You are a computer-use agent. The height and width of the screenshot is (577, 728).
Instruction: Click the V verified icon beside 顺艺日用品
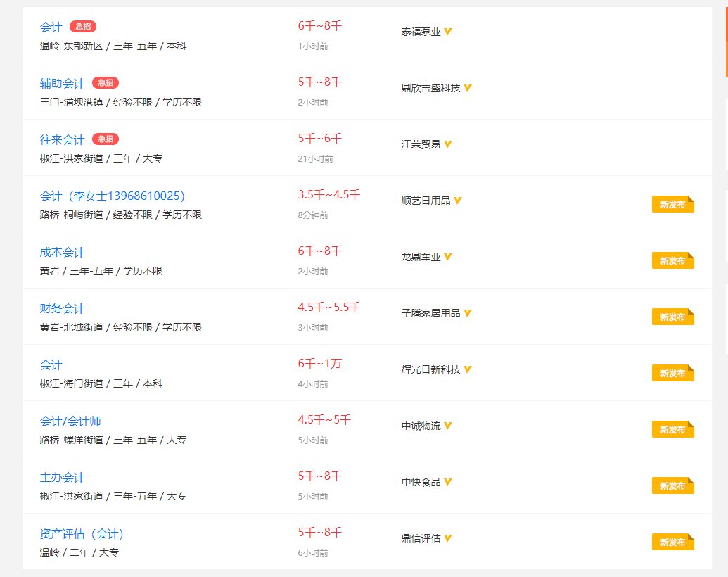458,201
